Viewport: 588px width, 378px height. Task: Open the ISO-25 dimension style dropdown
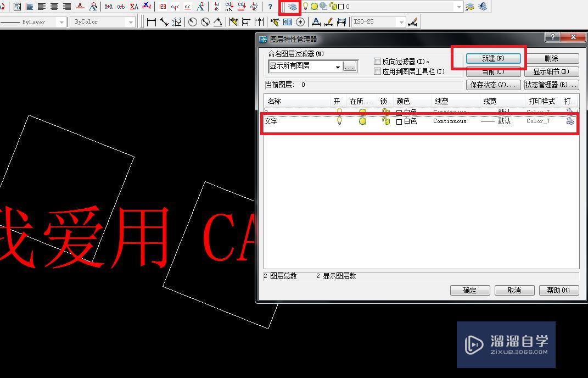pyautogui.click(x=401, y=22)
